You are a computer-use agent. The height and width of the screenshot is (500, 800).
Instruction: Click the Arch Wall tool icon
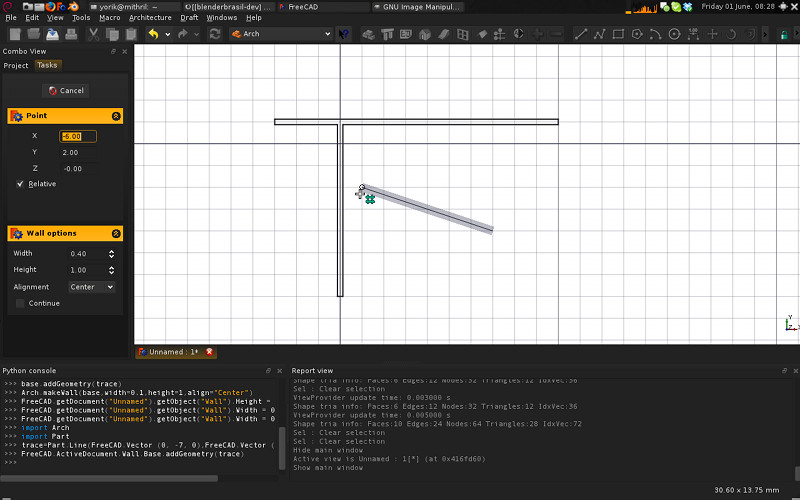tap(368, 34)
